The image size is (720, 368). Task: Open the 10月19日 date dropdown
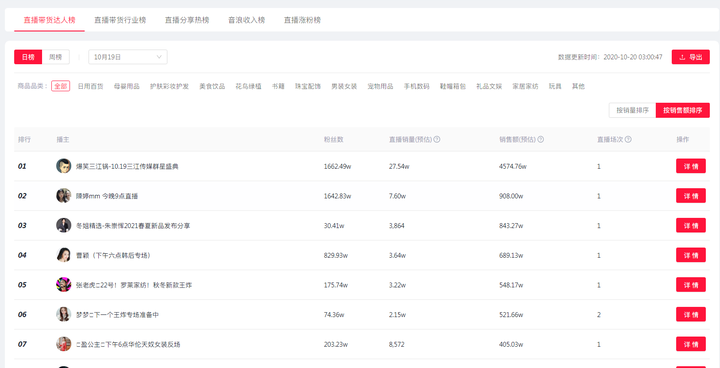[x=128, y=57]
